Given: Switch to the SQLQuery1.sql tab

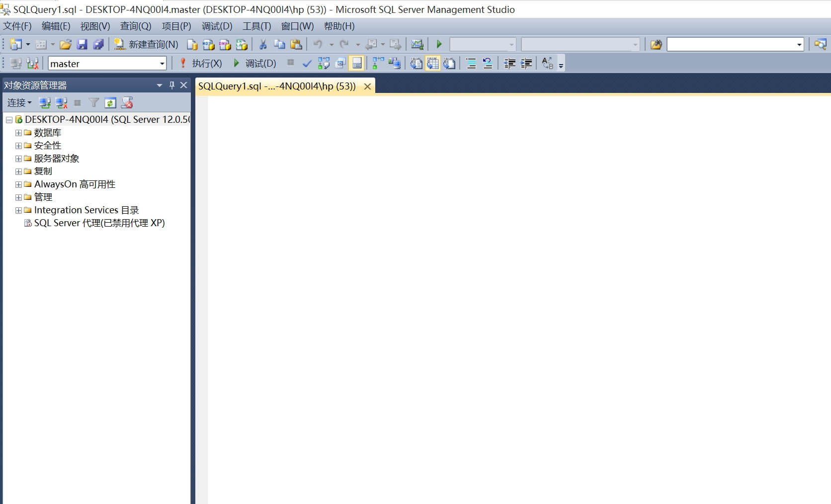Looking at the screenshot, I should click(277, 86).
